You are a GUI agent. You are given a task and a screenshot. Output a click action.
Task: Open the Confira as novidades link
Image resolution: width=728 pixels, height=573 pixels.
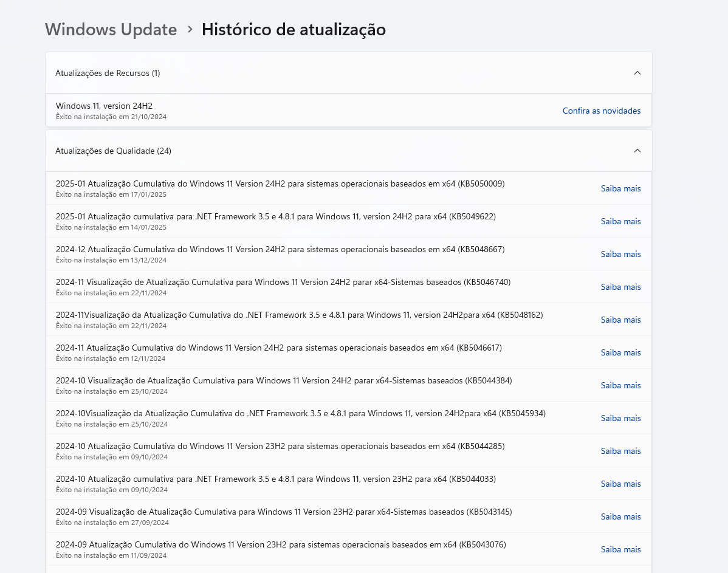(601, 111)
